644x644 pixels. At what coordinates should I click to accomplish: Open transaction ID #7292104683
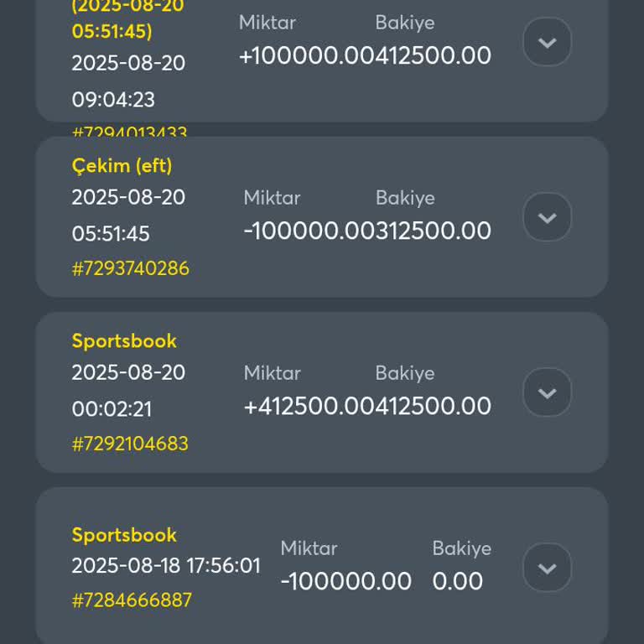pyautogui.click(x=130, y=444)
